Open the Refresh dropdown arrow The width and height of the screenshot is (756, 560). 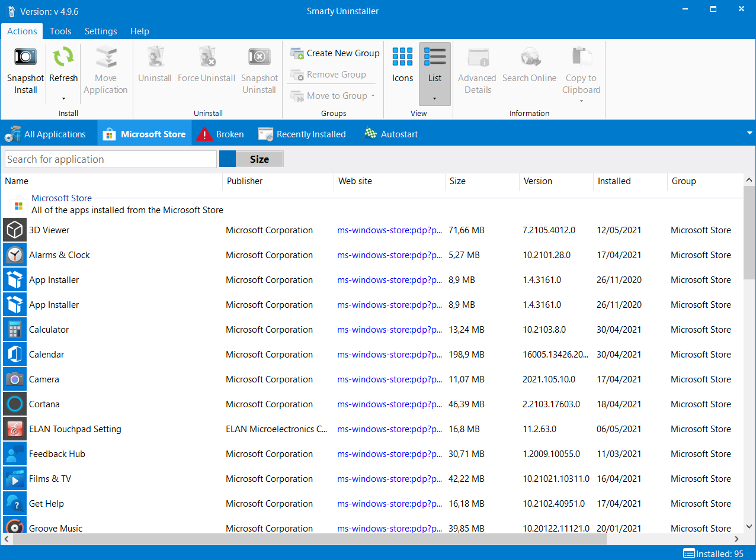click(63, 99)
